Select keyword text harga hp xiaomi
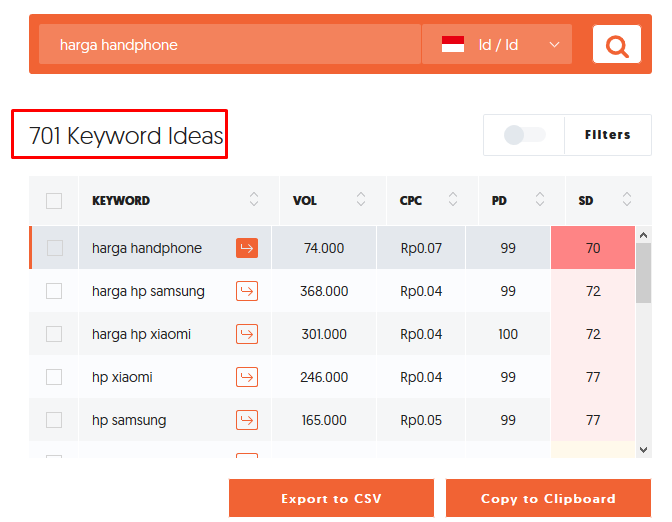 (x=141, y=334)
